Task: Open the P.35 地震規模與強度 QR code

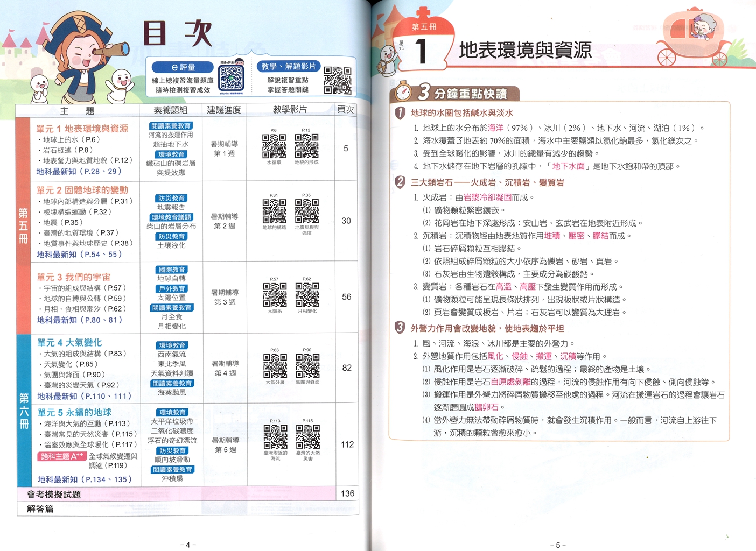Action: (307, 211)
